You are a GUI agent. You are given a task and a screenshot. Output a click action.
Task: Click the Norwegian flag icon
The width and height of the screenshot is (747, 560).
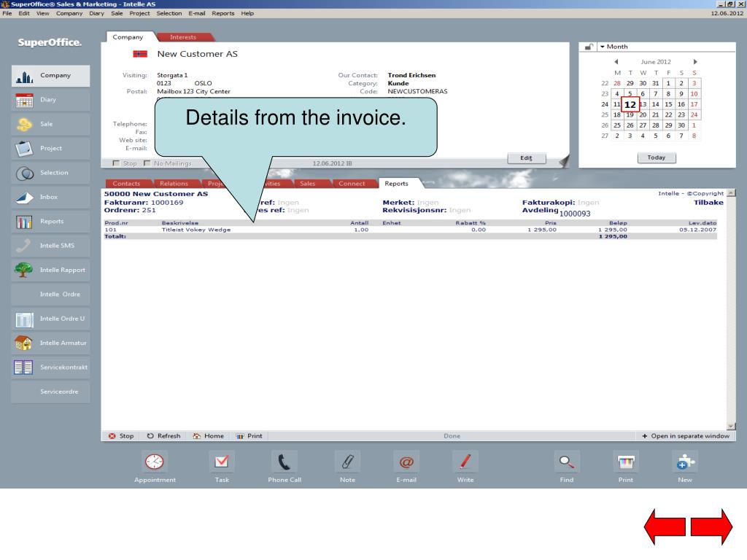tap(140, 54)
